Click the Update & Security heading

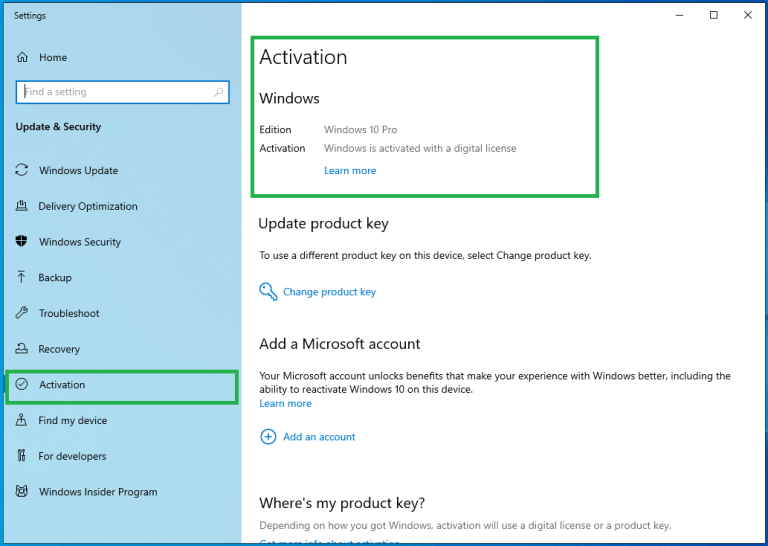point(58,127)
